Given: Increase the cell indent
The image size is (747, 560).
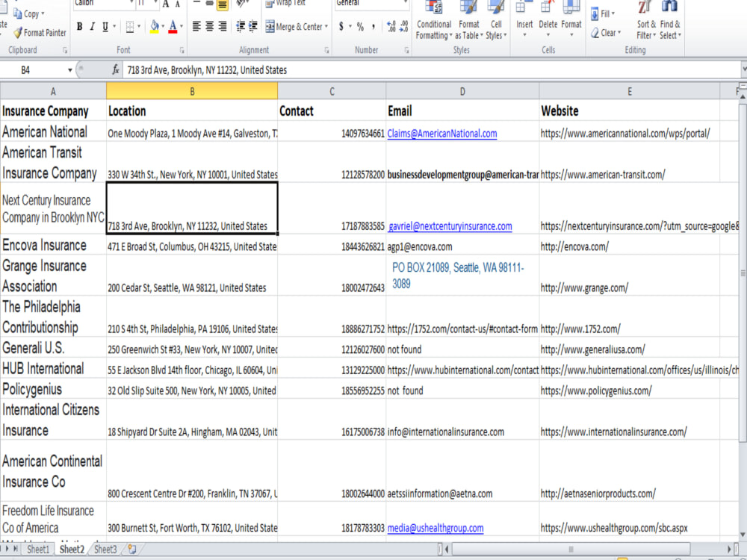Looking at the screenshot, I should (253, 27).
